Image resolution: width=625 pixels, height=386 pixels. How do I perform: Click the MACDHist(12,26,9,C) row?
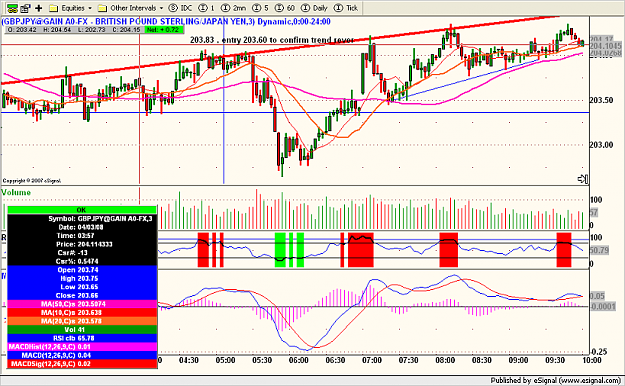point(82,347)
